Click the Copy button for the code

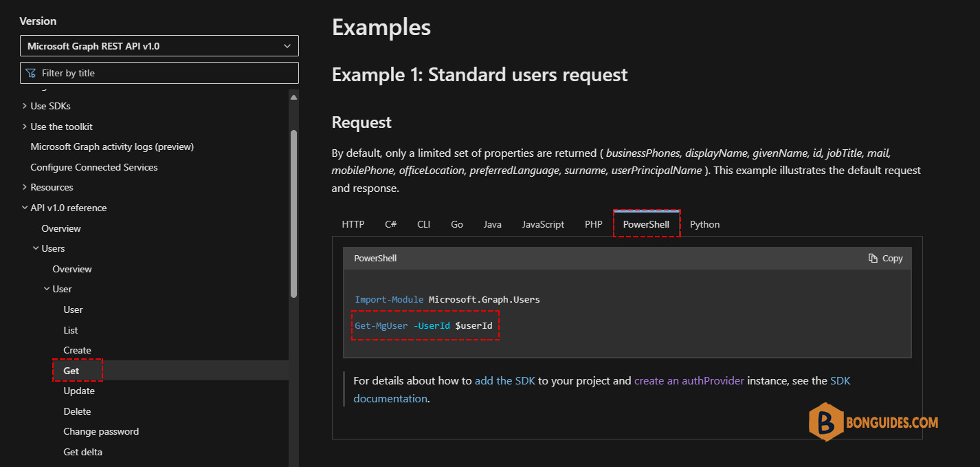tap(885, 258)
